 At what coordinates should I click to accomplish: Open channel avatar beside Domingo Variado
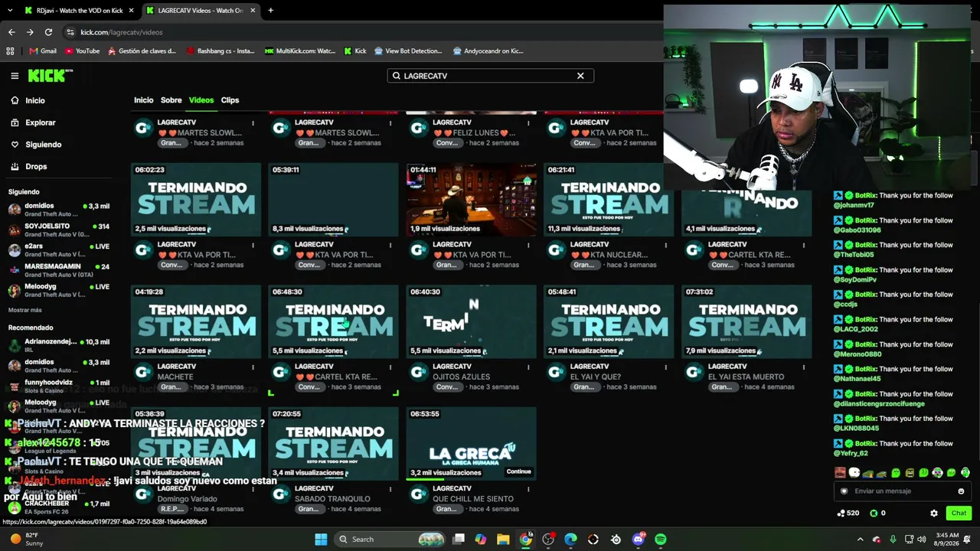[143, 494]
